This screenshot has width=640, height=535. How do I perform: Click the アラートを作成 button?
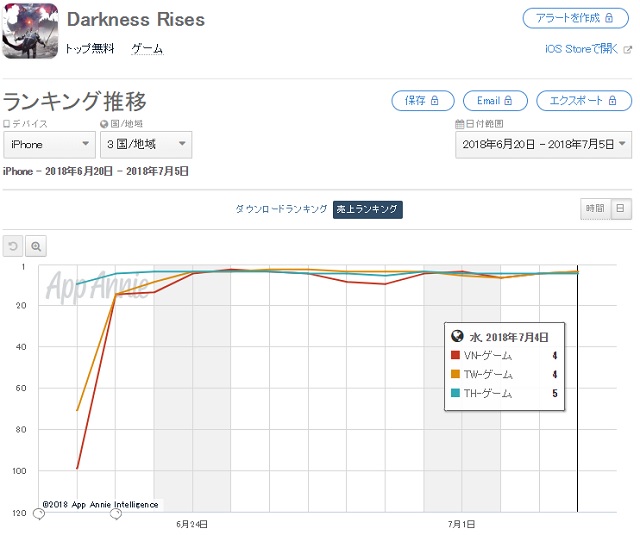tap(576, 19)
